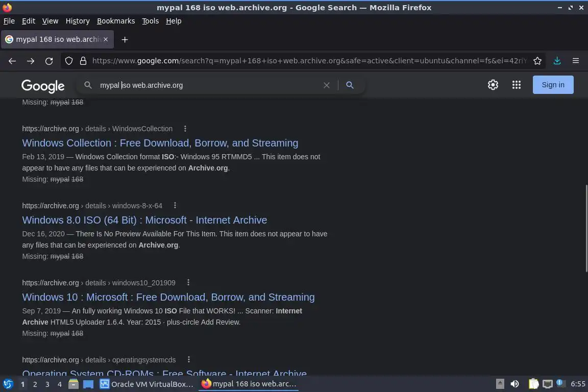Viewport: 588px width, 392px height.
Task: Open Operating System CD-ROMs result link
Action: 164,373
